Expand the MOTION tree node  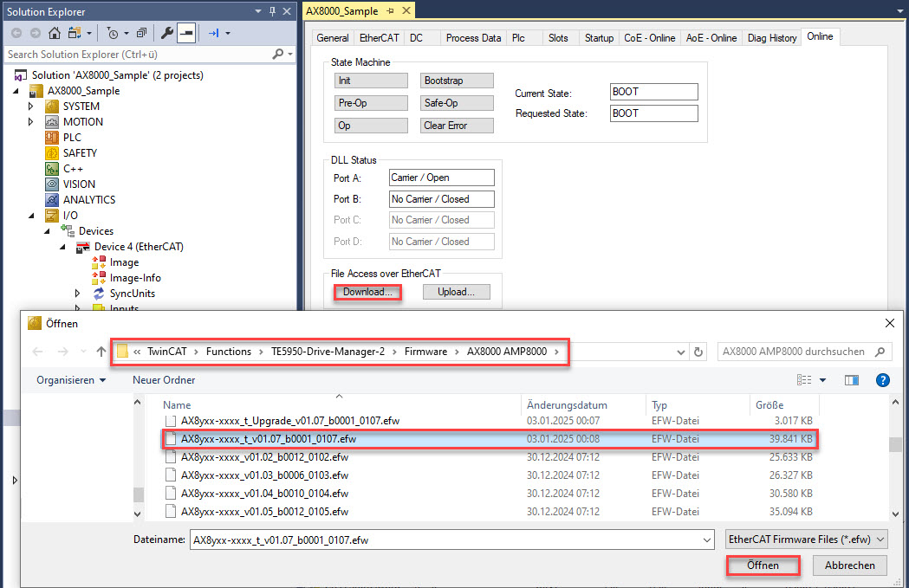pos(30,121)
